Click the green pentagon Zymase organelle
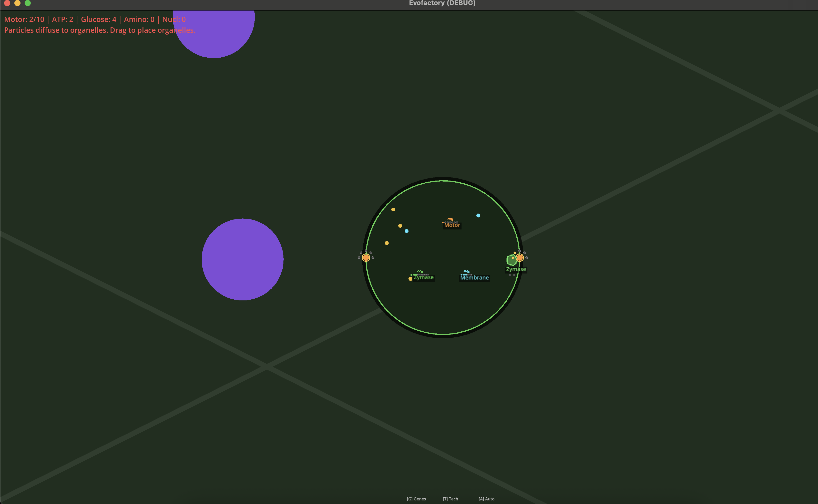 tap(512, 260)
